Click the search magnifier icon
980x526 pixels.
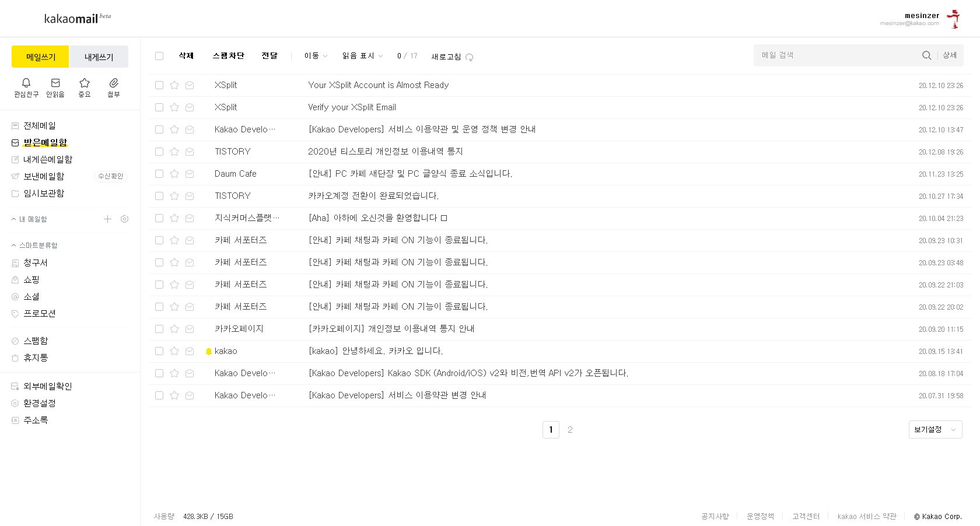click(926, 55)
